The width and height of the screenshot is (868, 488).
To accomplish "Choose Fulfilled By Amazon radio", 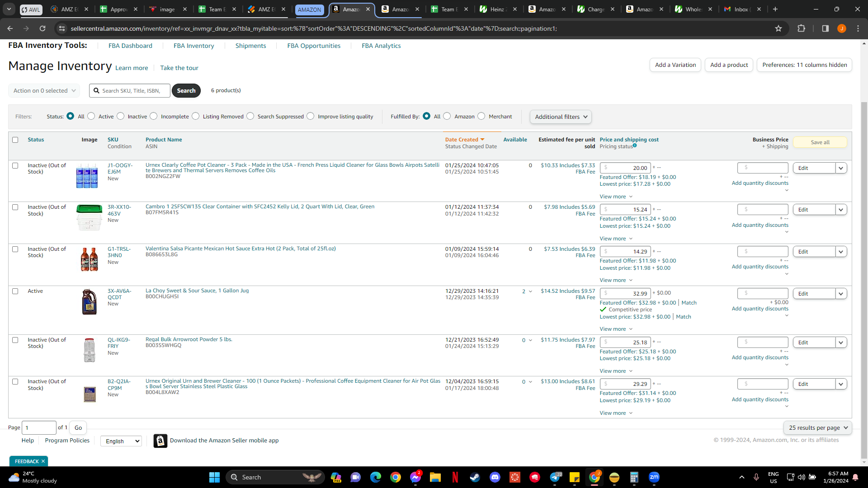I will (x=447, y=116).
